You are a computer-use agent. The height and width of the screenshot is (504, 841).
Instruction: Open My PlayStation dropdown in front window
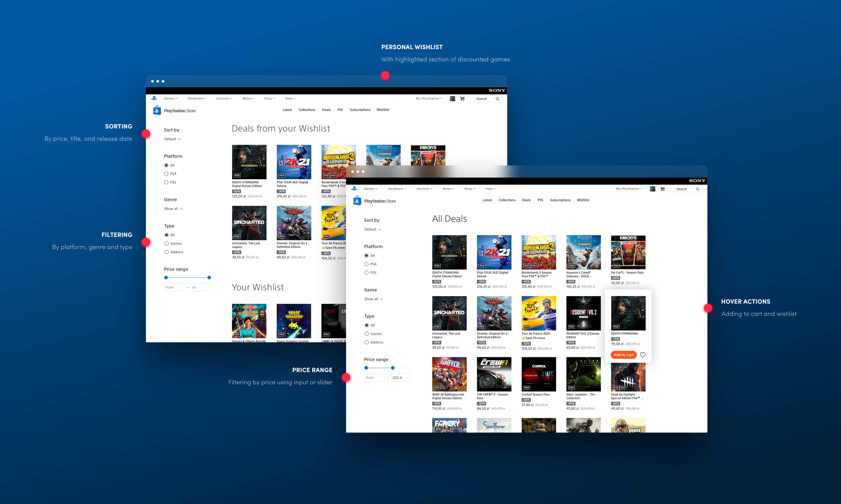tap(629, 189)
